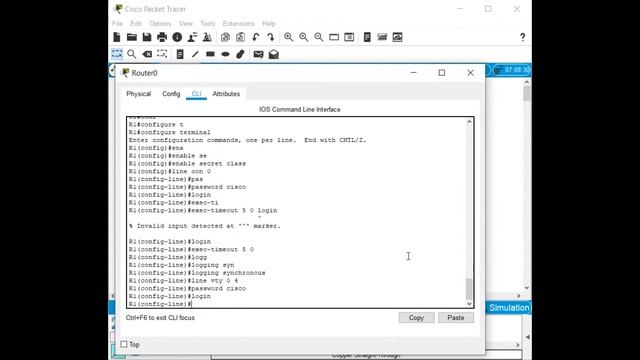
Task: Open the Drawing Palette list icon
Action: tap(349, 37)
